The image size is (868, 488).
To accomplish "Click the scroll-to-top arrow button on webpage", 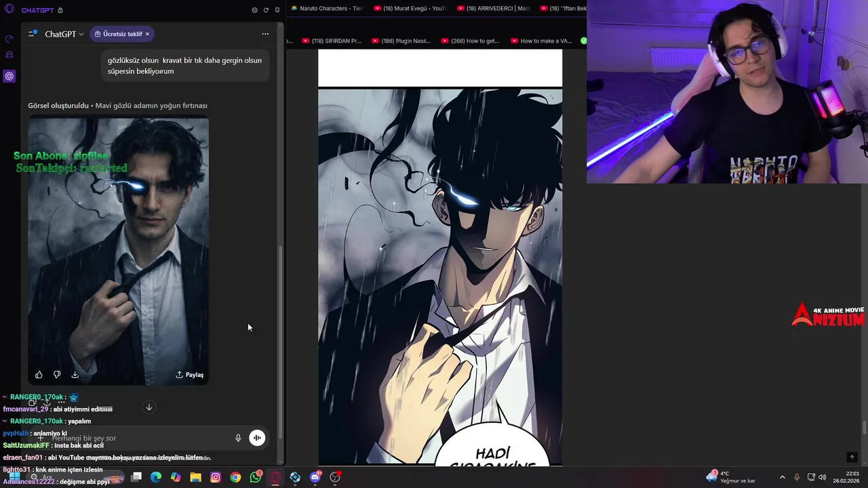I will (x=852, y=457).
